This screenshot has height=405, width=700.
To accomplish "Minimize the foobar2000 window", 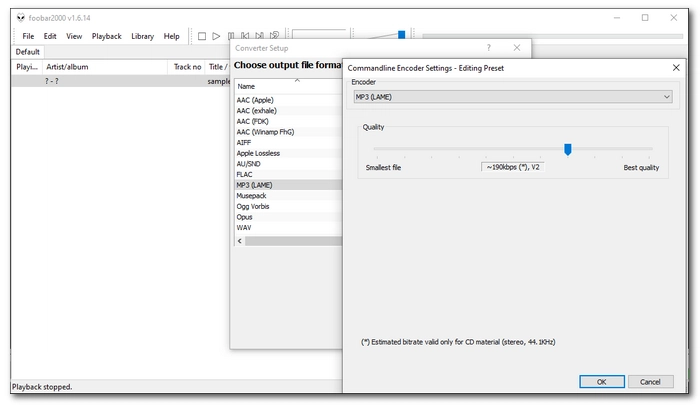I will pos(617,18).
